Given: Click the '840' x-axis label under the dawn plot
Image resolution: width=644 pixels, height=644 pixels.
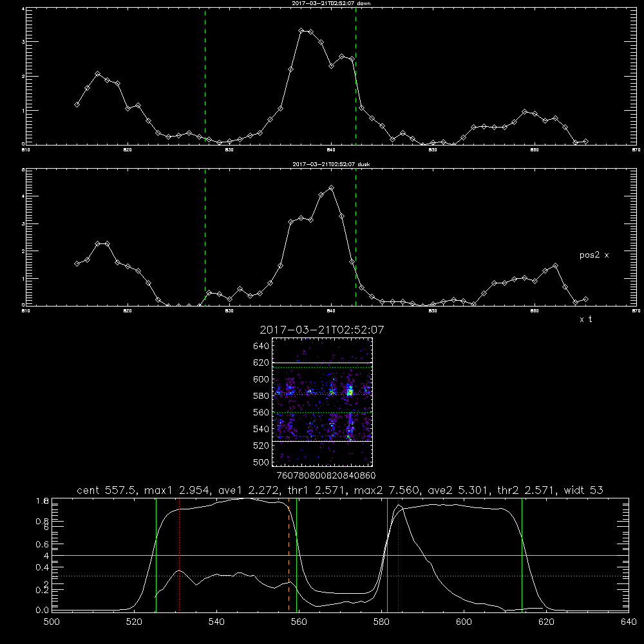Looking at the screenshot, I should (331, 150).
